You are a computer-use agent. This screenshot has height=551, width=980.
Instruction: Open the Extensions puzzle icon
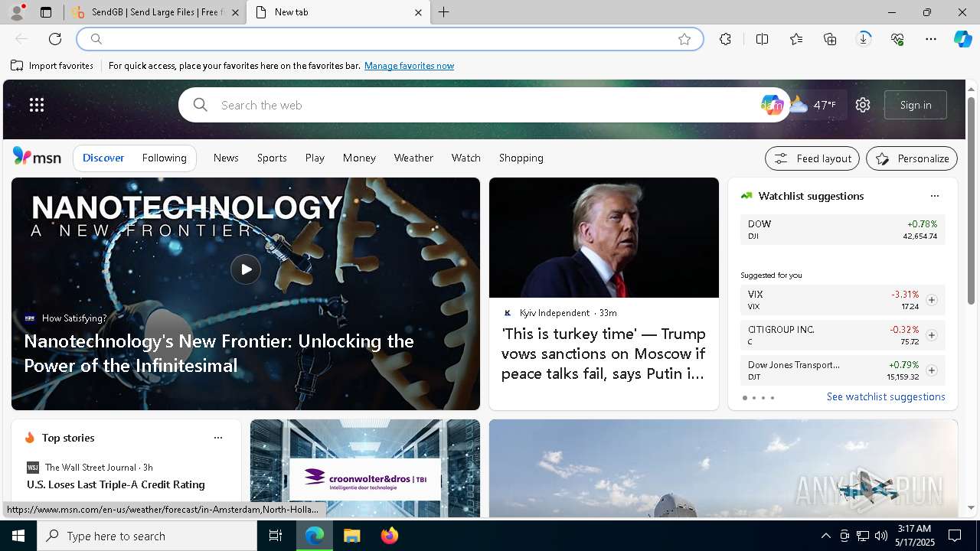click(725, 39)
